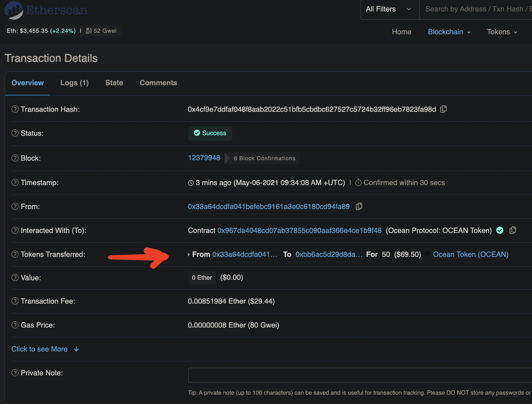The image size is (532, 404).
Task: Open token sender address 0x33a64dcdfa041...
Action: 245,254
